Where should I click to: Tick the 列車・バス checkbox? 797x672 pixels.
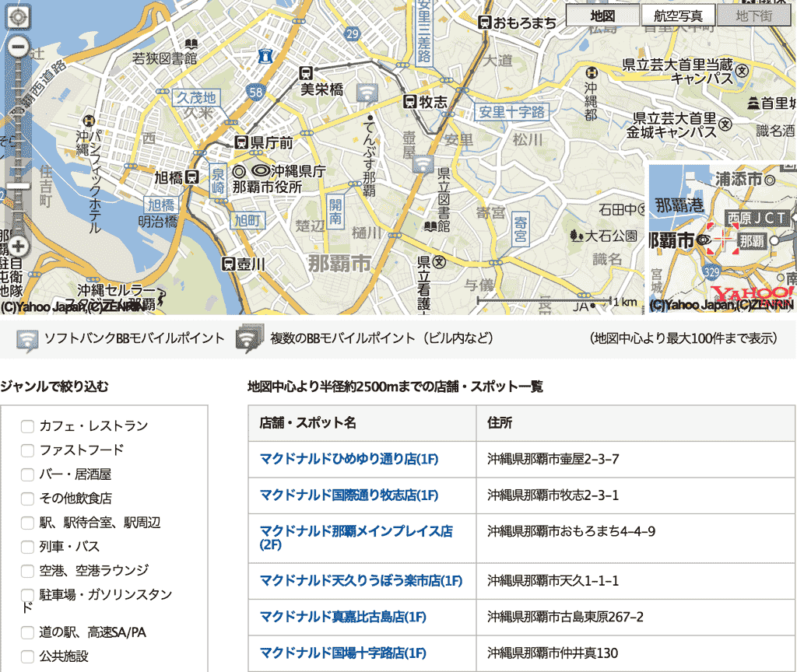[27, 547]
